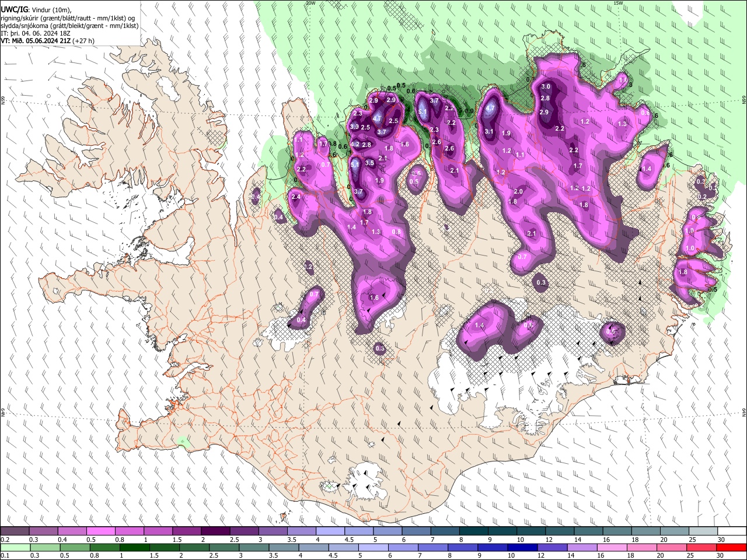This screenshot has height=560, width=747.
Task: Click the '15W' longitude label at top
Action: click(x=618, y=2)
